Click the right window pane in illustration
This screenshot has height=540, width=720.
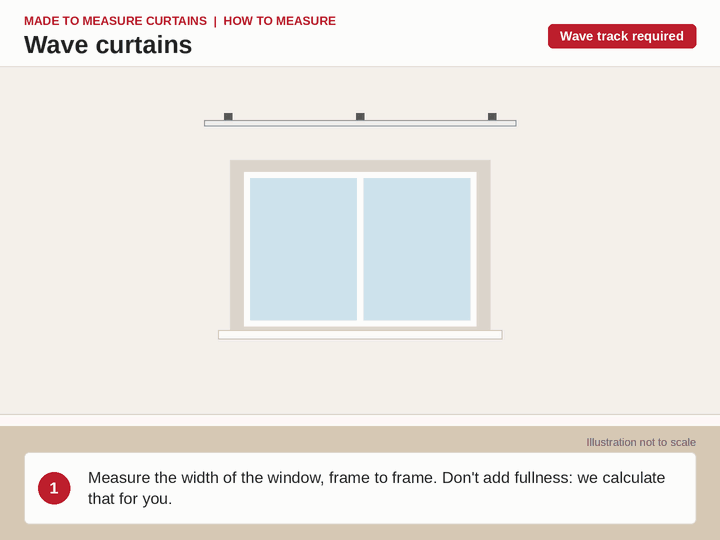click(417, 249)
